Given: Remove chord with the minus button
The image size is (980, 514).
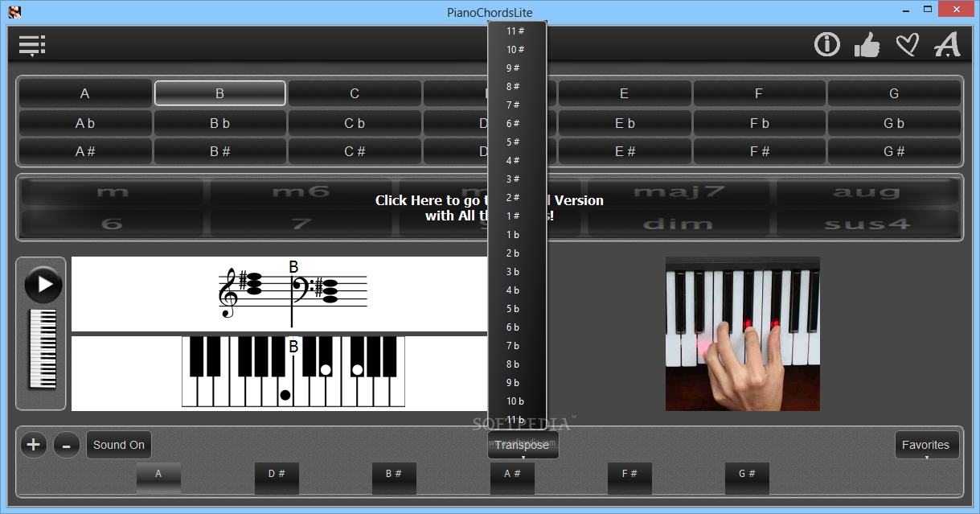Looking at the screenshot, I should click(x=67, y=444).
